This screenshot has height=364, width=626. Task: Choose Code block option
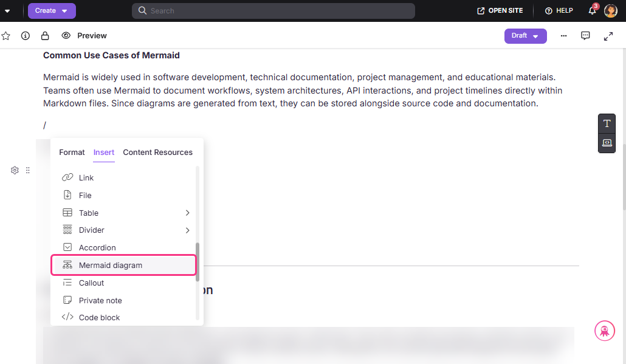coord(124,318)
